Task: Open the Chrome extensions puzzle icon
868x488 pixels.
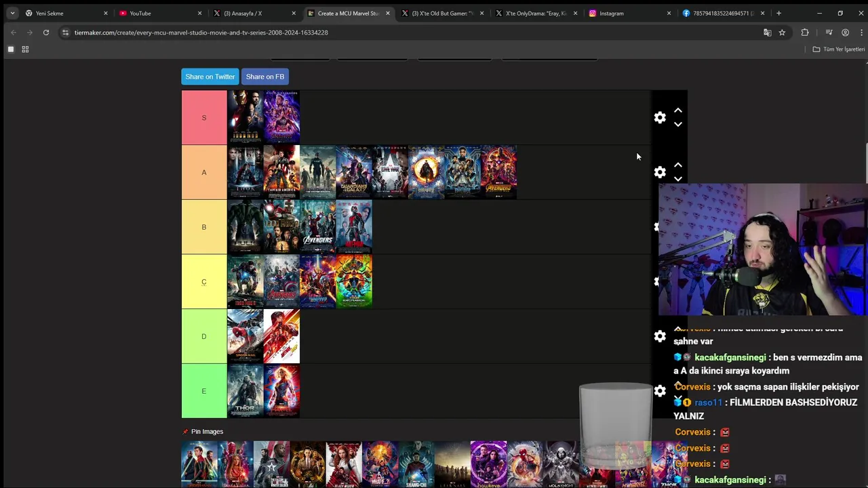Action: coord(805,33)
